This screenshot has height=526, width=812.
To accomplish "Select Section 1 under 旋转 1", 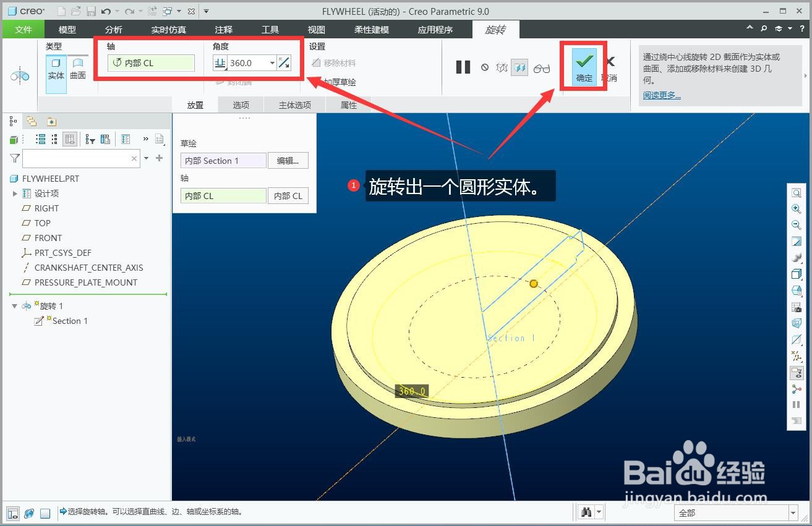I will click(70, 321).
